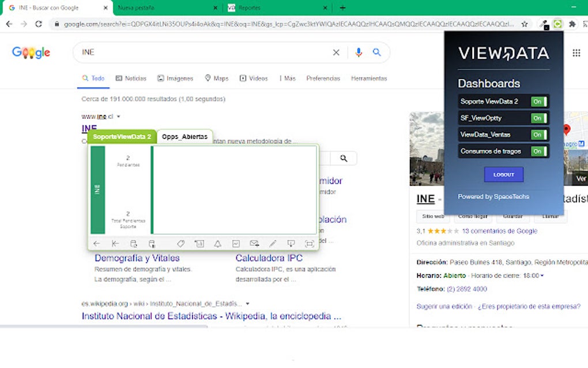Select the tag icon in the widget toolbar
The image size is (588, 368).
(x=180, y=243)
